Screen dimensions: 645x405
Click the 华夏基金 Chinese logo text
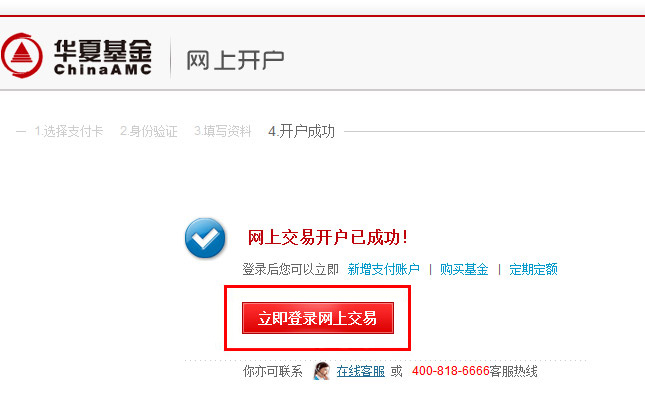pyautogui.click(x=102, y=50)
